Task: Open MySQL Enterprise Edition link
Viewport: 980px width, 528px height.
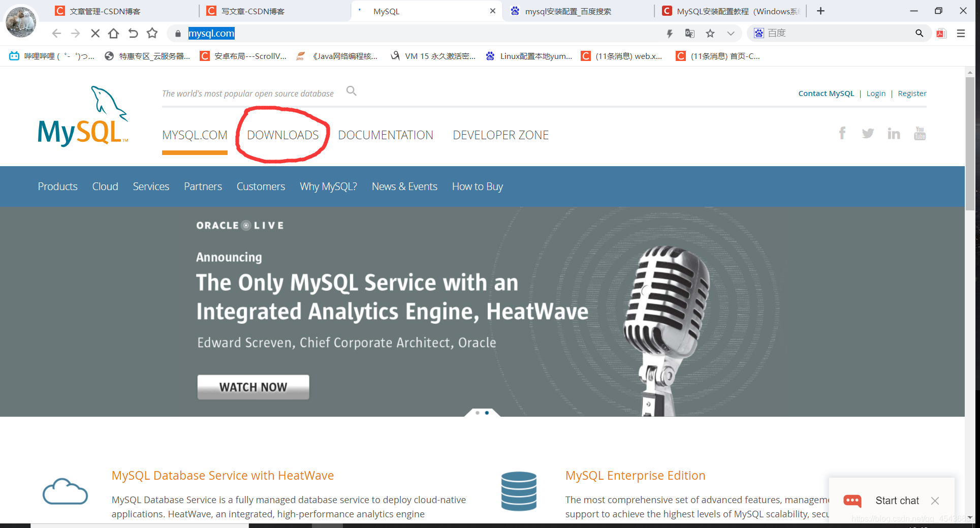Action: pyautogui.click(x=635, y=476)
